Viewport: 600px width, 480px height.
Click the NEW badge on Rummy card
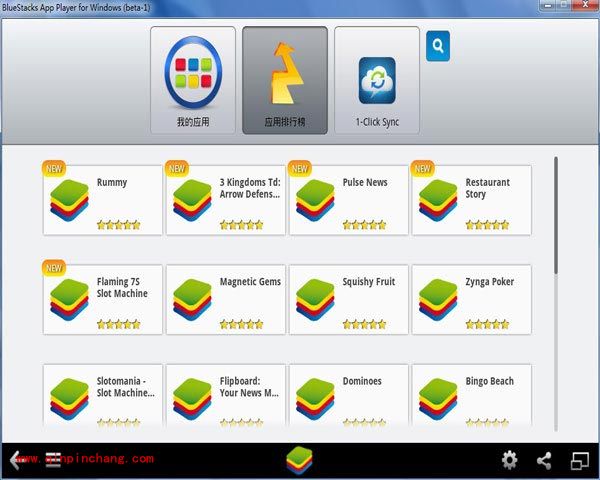pyautogui.click(x=54, y=169)
